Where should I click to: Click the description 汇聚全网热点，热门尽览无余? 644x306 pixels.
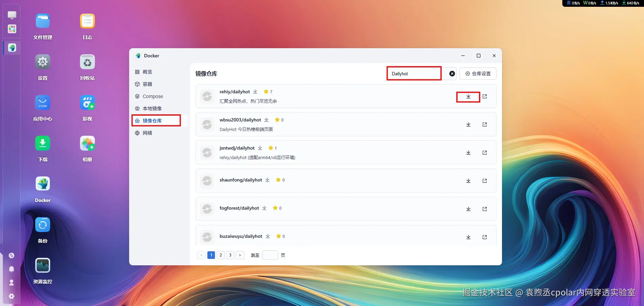click(x=248, y=101)
